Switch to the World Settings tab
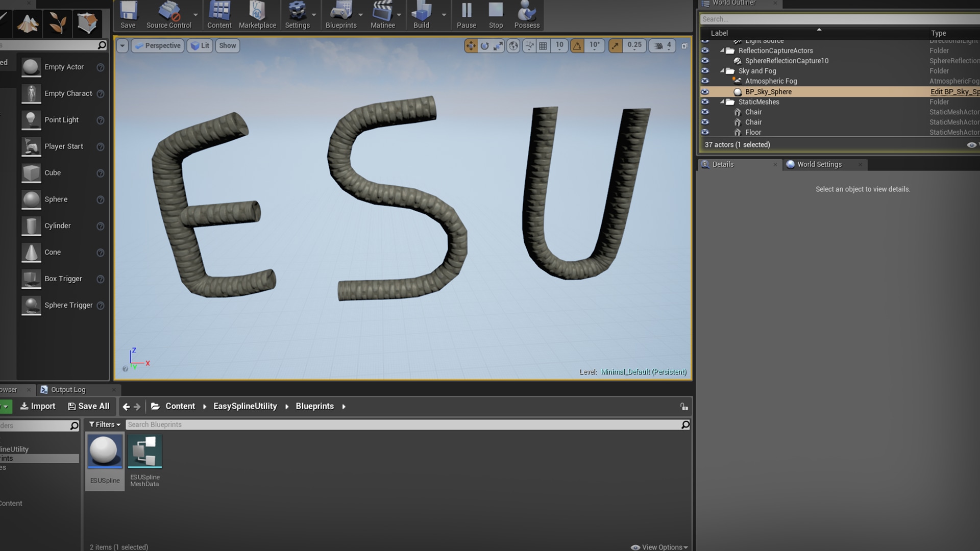The image size is (980, 551). click(x=819, y=164)
